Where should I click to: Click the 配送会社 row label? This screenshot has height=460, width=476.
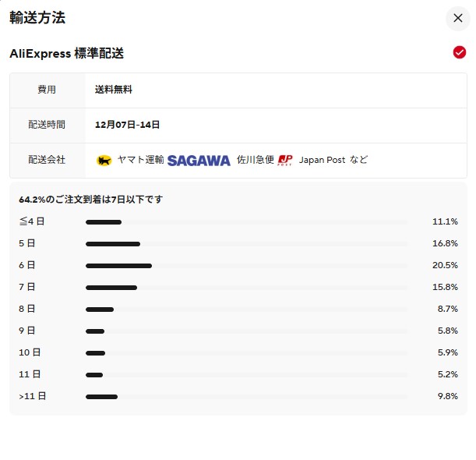[47, 160]
